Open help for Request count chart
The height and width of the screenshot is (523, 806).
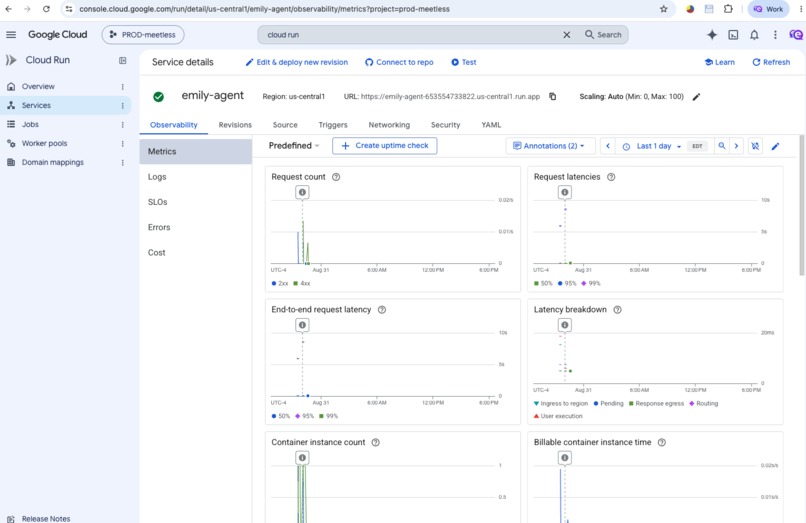click(336, 177)
